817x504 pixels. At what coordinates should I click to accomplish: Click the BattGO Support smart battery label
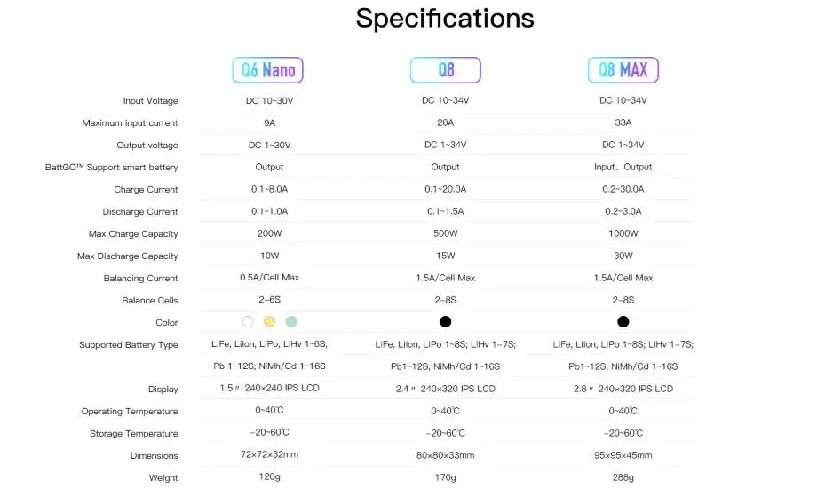coord(112,168)
